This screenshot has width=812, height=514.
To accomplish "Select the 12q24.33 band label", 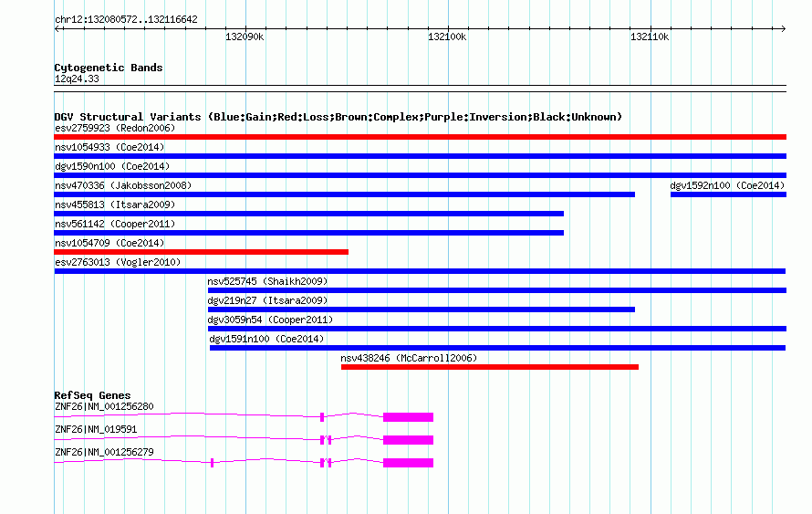I will tap(77, 79).
